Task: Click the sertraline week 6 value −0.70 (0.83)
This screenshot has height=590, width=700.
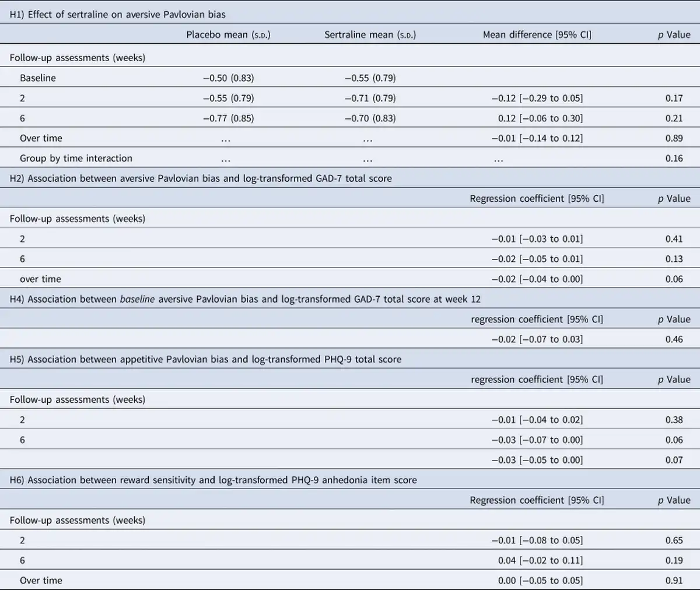Action: tap(370, 118)
